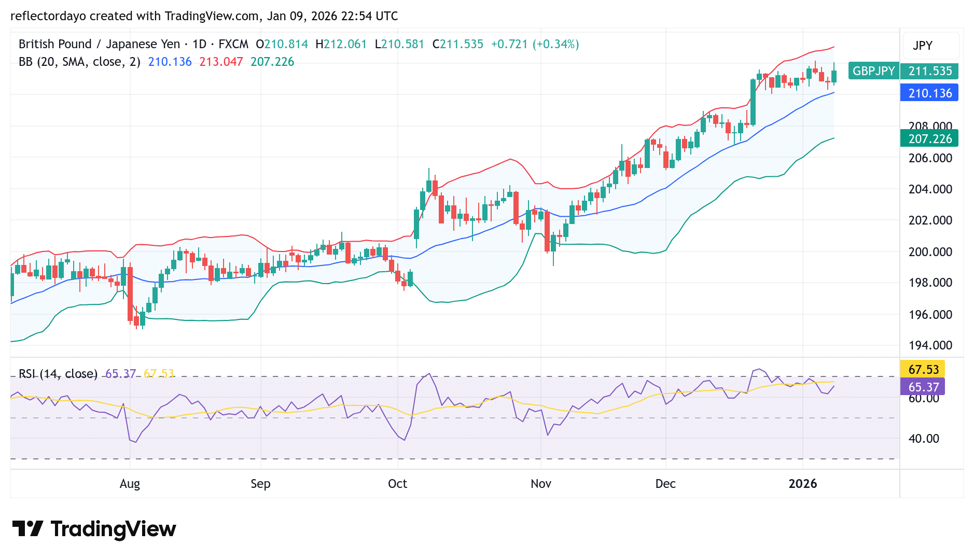Viewport: 974px width, 560px height.
Task: Toggle visibility of the BB indicator
Action: click(x=78, y=62)
